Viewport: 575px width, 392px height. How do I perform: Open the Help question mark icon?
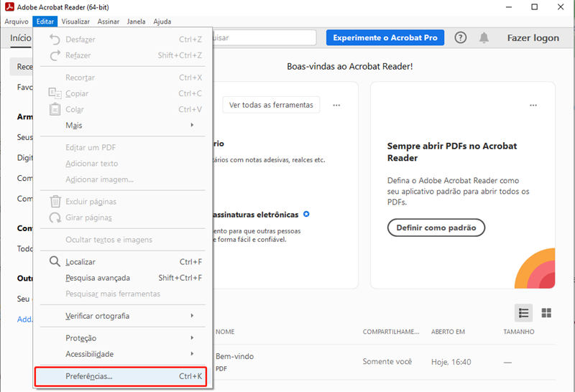tap(460, 37)
